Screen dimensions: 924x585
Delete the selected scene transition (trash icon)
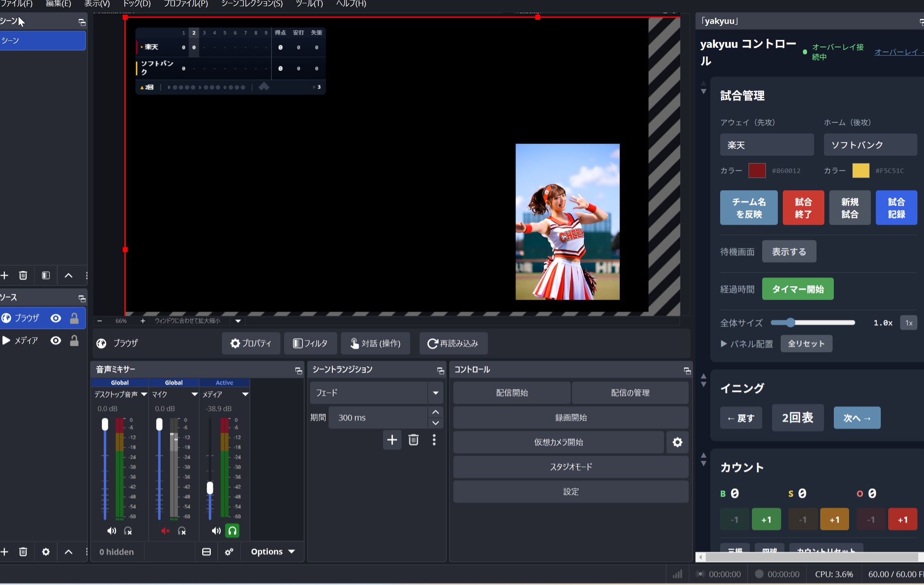(x=413, y=440)
